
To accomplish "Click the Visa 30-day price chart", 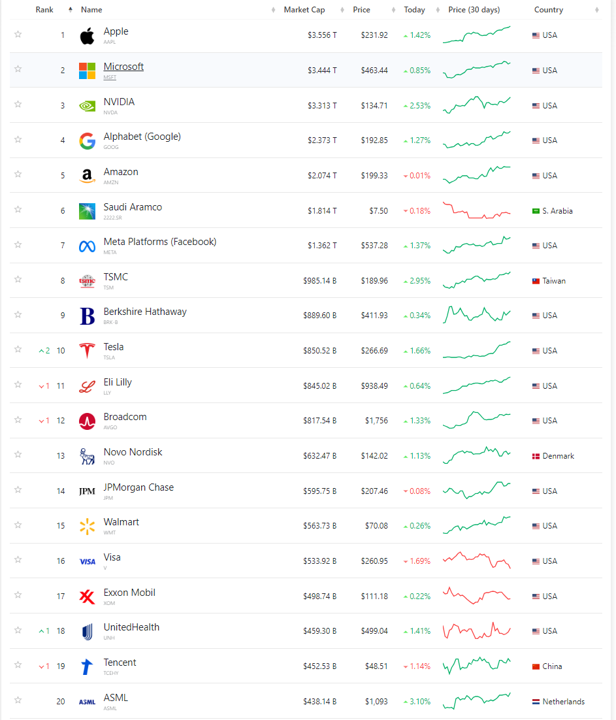I will pyautogui.click(x=476, y=560).
